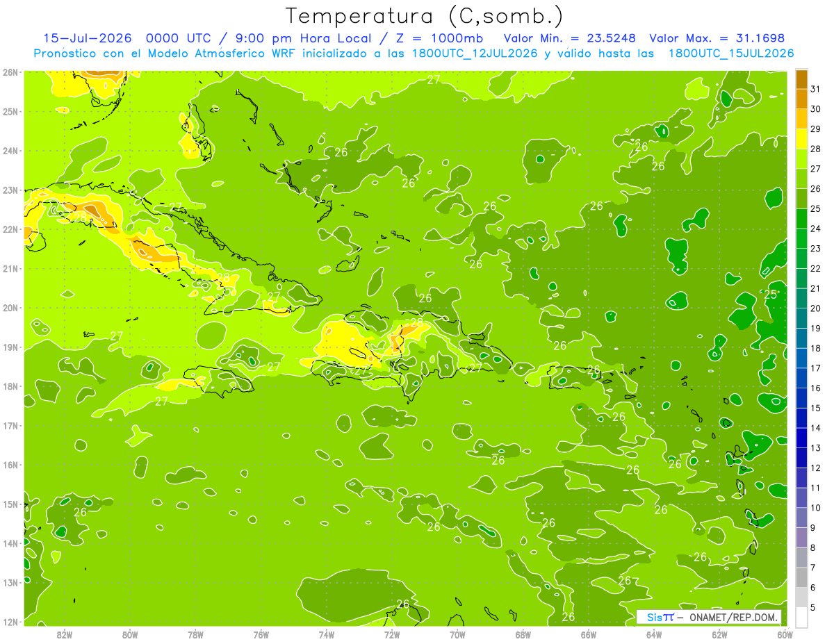Image resolution: width=834 pixels, height=644 pixels.
Task: Click the latitude label "24N"
Action: click(10, 151)
